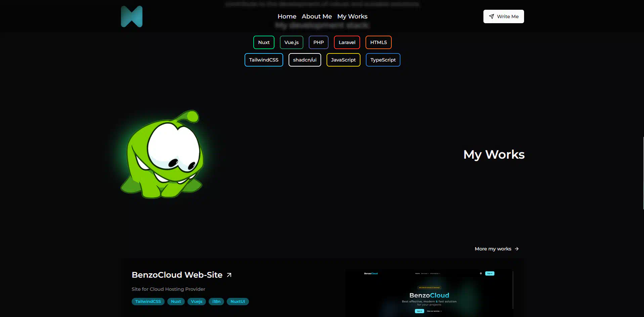The image size is (644, 317).
Task: Select the HTML5 stack badge
Action: pos(379,42)
